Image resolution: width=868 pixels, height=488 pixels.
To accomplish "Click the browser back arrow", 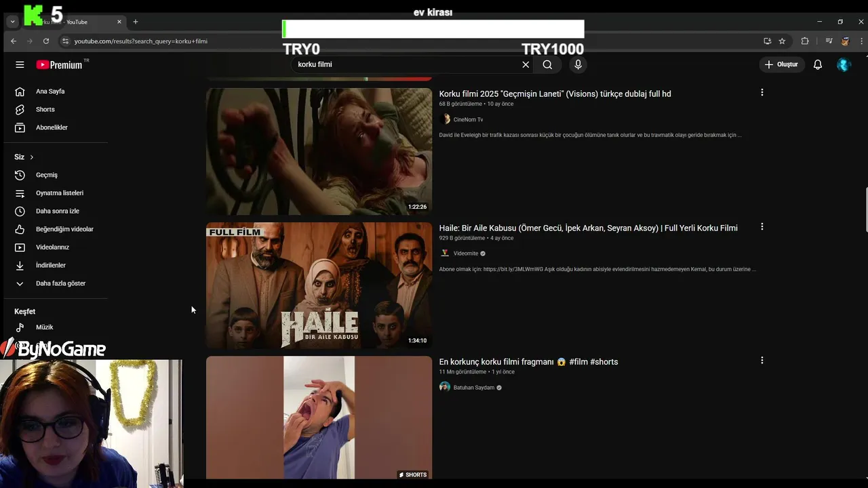I will click(x=14, y=41).
